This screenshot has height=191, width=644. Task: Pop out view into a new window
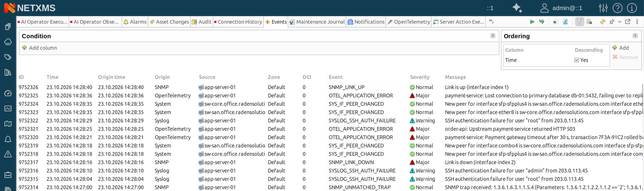tap(628, 22)
